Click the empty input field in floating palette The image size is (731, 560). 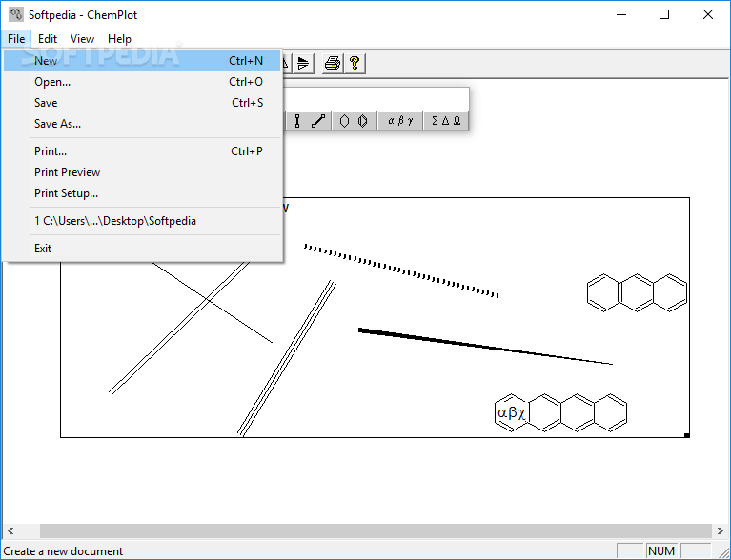click(x=376, y=99)
